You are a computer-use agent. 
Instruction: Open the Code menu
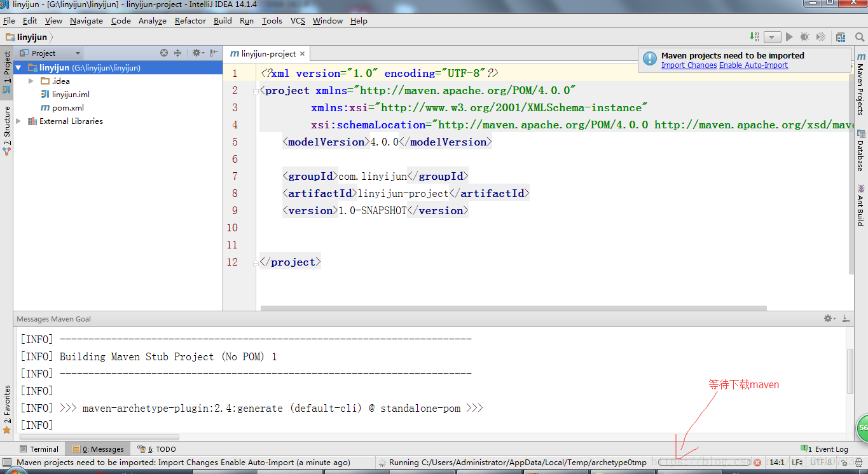click(x=121, y=20)
